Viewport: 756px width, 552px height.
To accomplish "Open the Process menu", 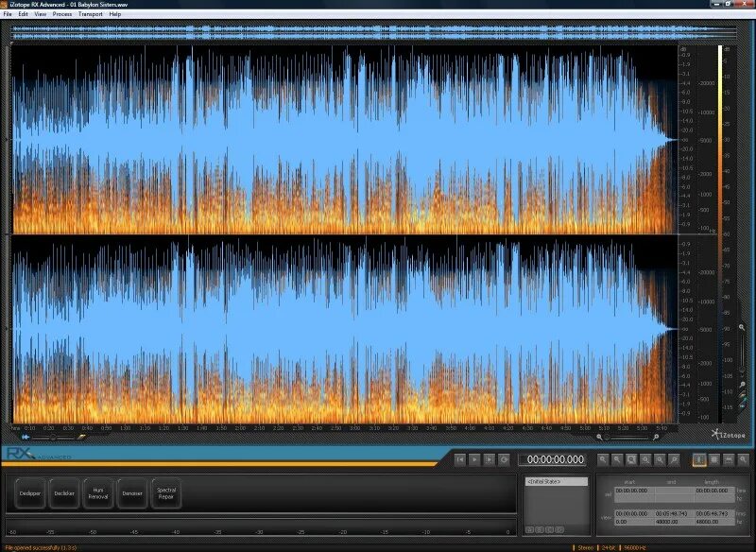I will pyautogui.click(x=62, y=14).
